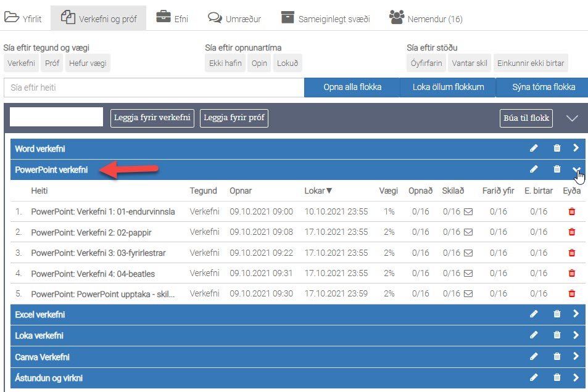This screenshot has height=392, width=588.
Task: Click envelope icon in 04-beatles row
Action: tap(468, 273)
